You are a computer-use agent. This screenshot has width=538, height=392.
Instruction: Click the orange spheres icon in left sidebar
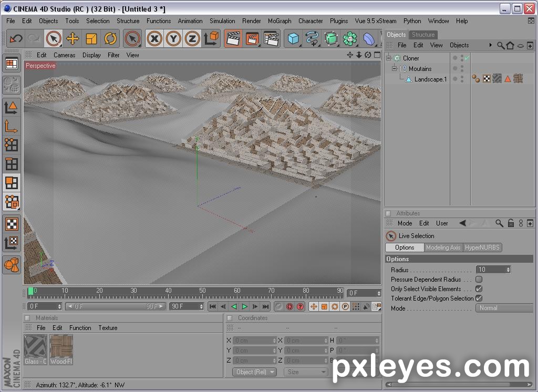pyautogui.click(x=12, y=265)
